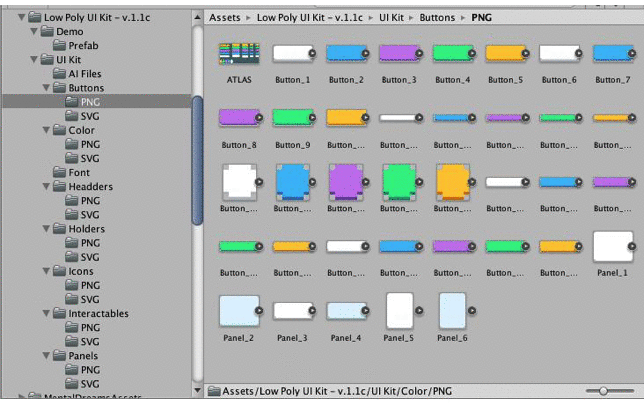Open the PNG folder under Icons
Screen dimensions: 644x403
pos(83,286)
